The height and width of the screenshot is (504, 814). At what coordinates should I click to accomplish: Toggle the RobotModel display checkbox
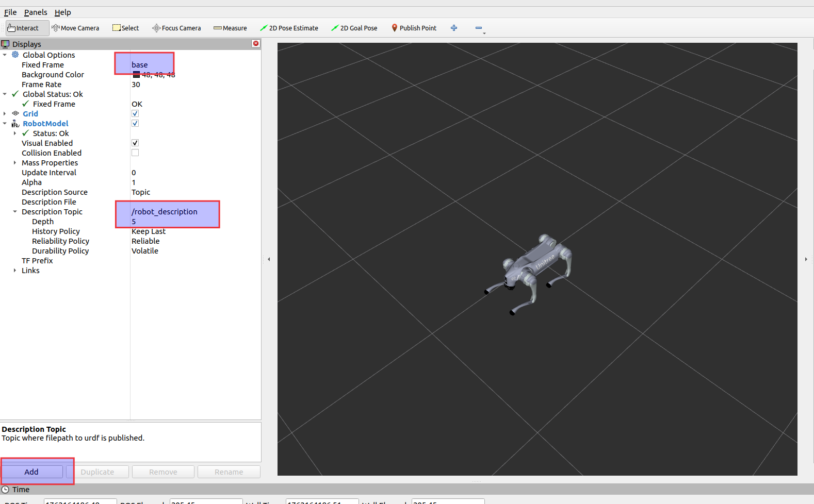(x=135, y=123)
